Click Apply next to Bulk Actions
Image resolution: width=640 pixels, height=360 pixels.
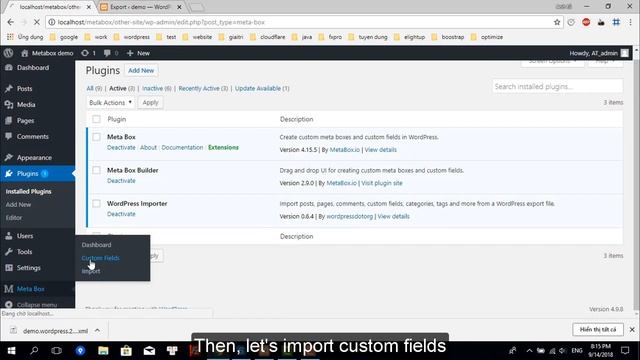pyautogui.click(x=150, y=102)
